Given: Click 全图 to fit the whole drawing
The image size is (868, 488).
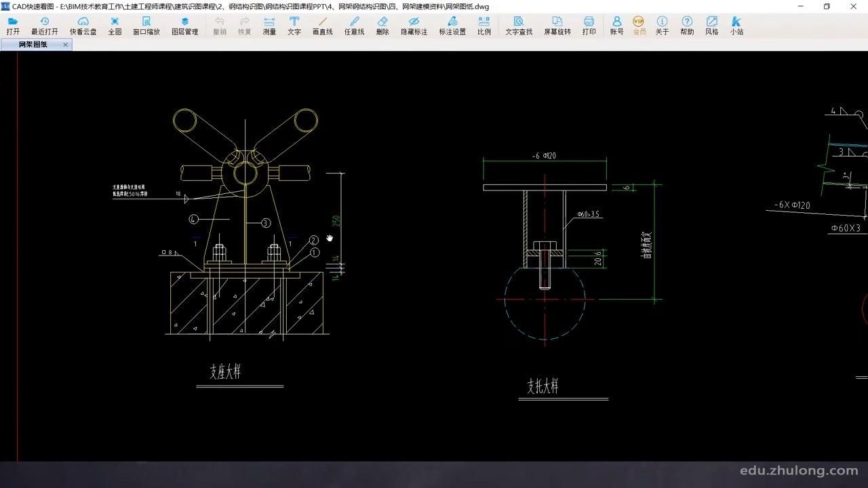Looking at the screenshot, I should (x=115, y=26).
